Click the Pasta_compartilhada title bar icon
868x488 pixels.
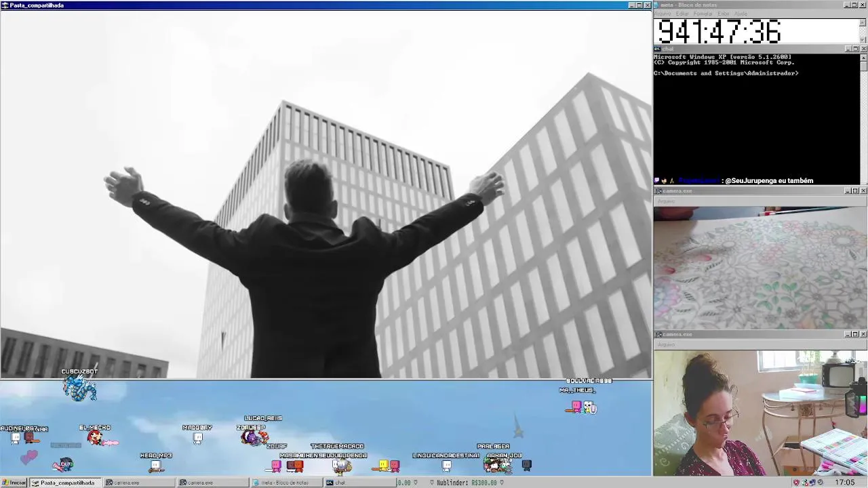[x=5, y=5]
